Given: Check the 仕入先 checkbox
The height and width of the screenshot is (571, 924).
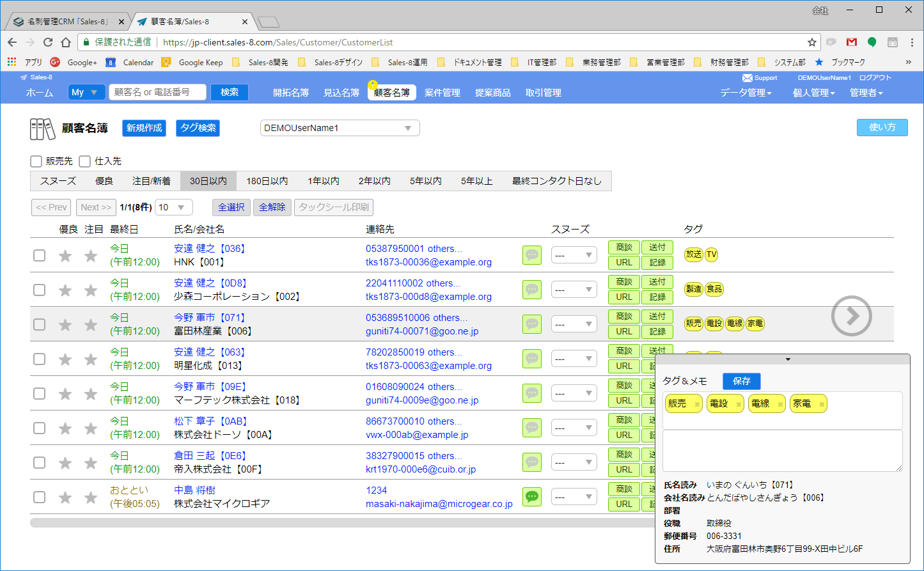Looking at the screenshot, I should (85, 161).
